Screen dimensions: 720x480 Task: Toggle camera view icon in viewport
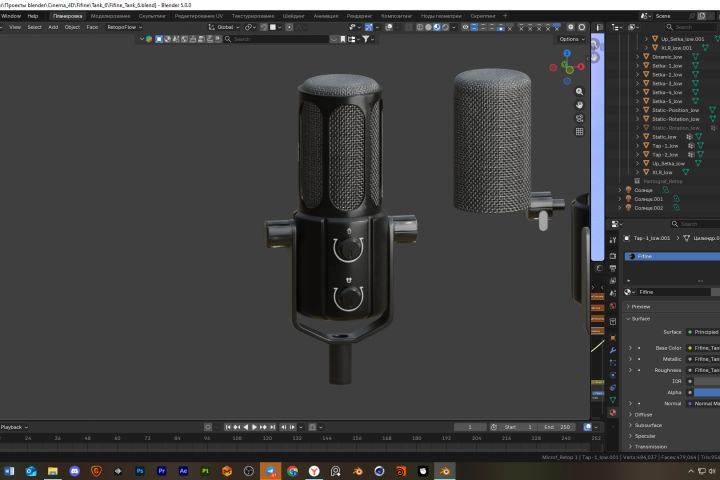[580, 118]
